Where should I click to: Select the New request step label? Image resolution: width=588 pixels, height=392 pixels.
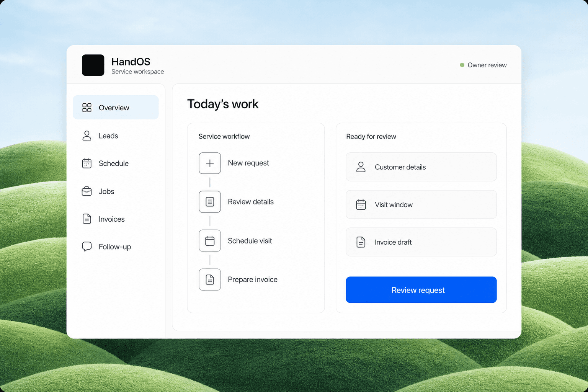248,163
